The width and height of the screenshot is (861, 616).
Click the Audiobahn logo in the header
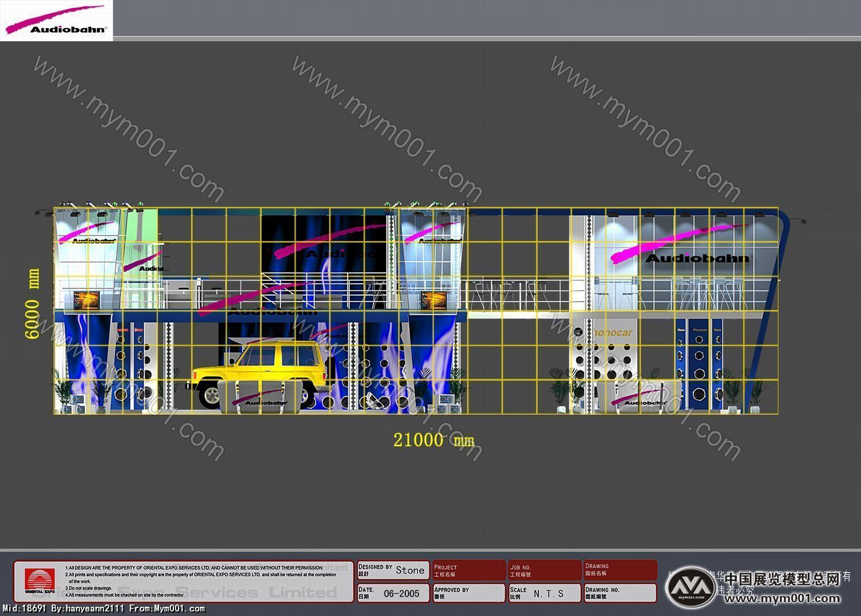56,20
